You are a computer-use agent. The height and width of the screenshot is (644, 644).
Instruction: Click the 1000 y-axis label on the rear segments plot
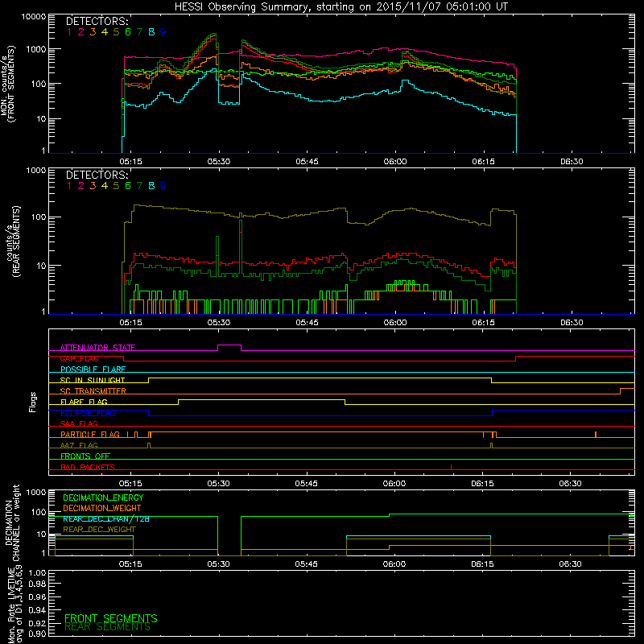click(36, 170)
